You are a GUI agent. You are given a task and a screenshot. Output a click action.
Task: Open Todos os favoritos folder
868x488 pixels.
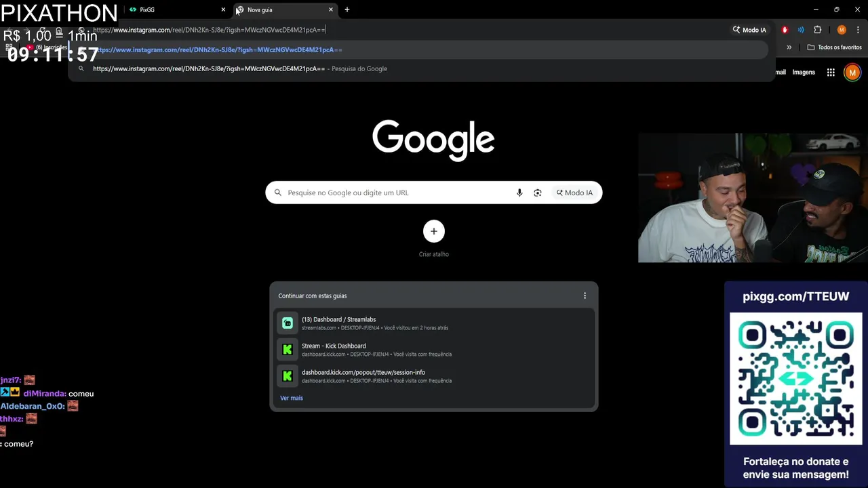pos(834,47)
